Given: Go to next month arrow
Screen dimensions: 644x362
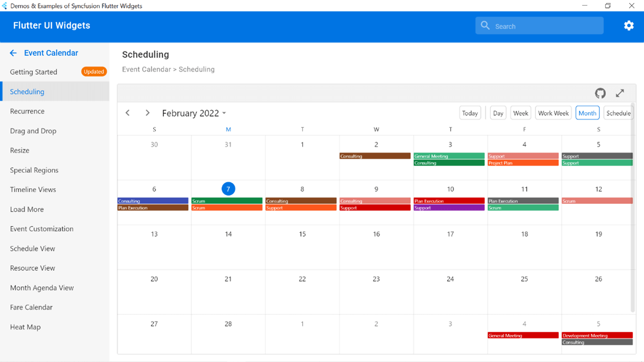Looking at the screenshot, I should [x=148, y=113].
